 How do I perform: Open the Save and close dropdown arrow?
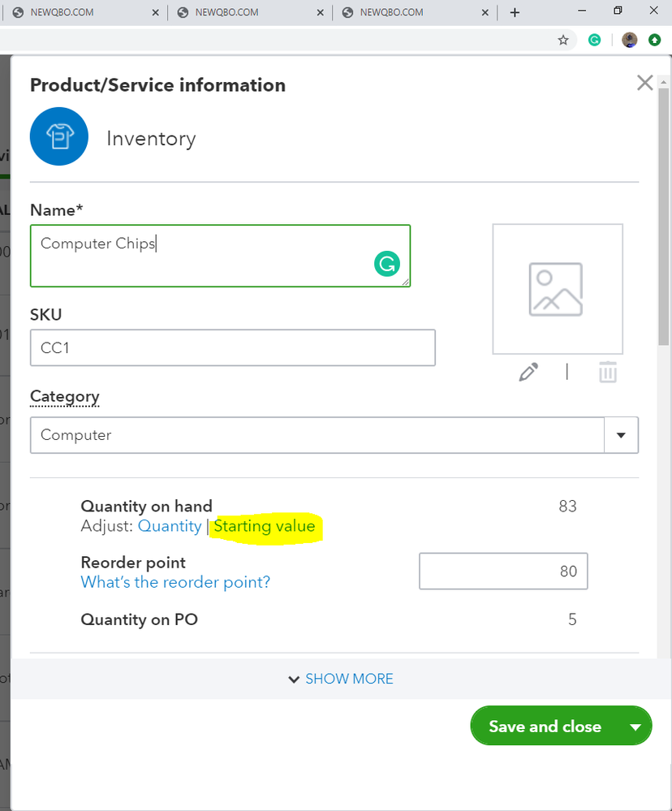pyautogui.click(x=635, y=727)
